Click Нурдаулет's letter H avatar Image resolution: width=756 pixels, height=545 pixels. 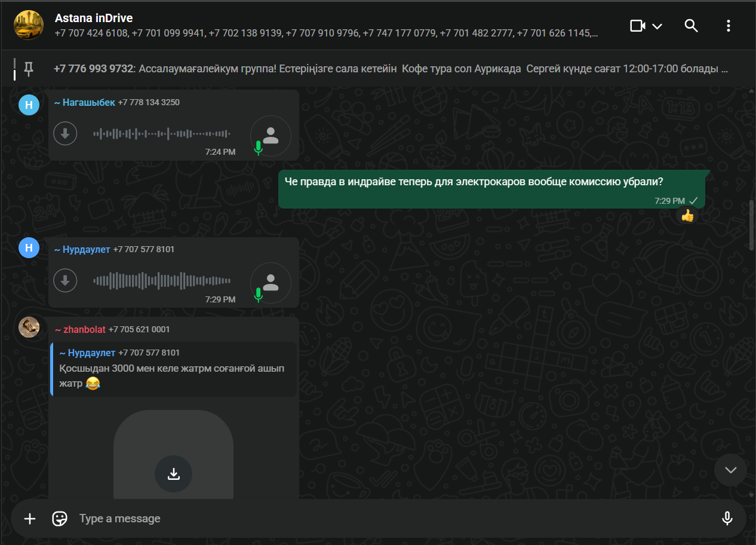click(29, 247)
